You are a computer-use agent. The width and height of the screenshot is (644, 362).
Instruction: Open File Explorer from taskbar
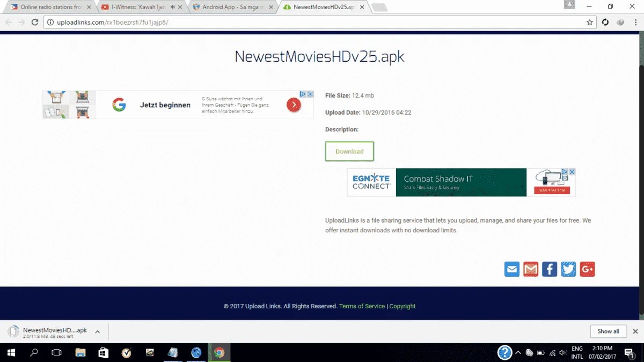coord(80,352)
